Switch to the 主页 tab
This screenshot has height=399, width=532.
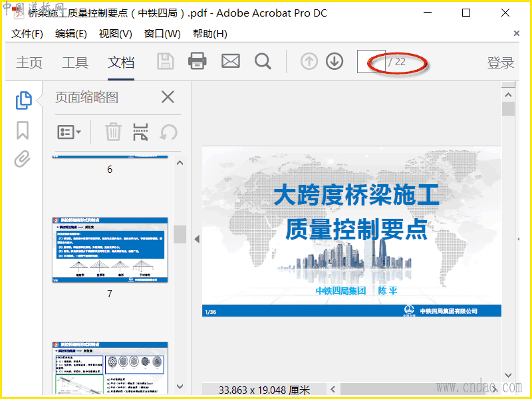(x=29, y=63)
